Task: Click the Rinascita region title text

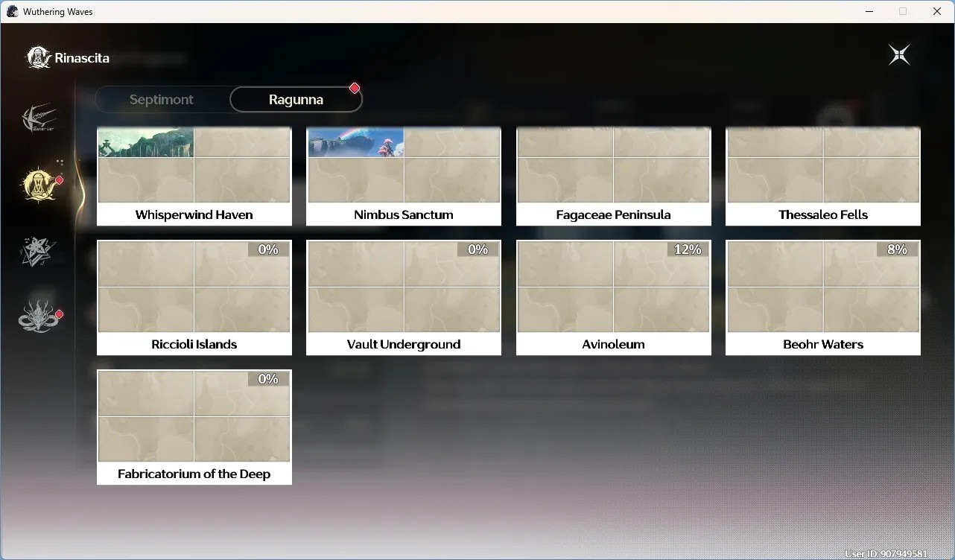Action: coord(82,58)
